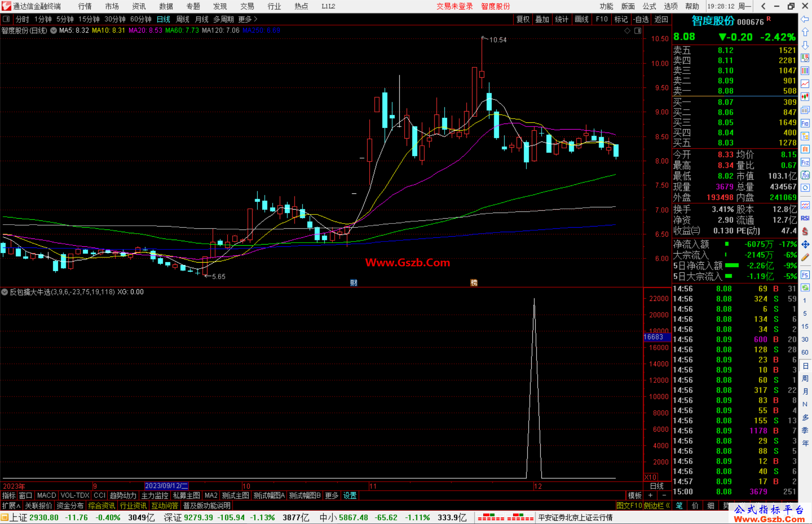This screenshot has height=524, width=812.
Task: Open the 公式 menu
Action: click(649, 6)
